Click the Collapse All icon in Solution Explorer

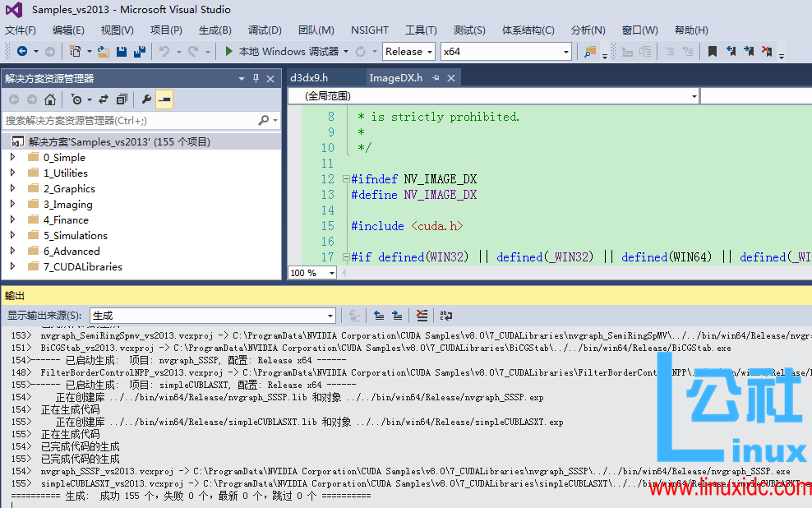(122, 99)
